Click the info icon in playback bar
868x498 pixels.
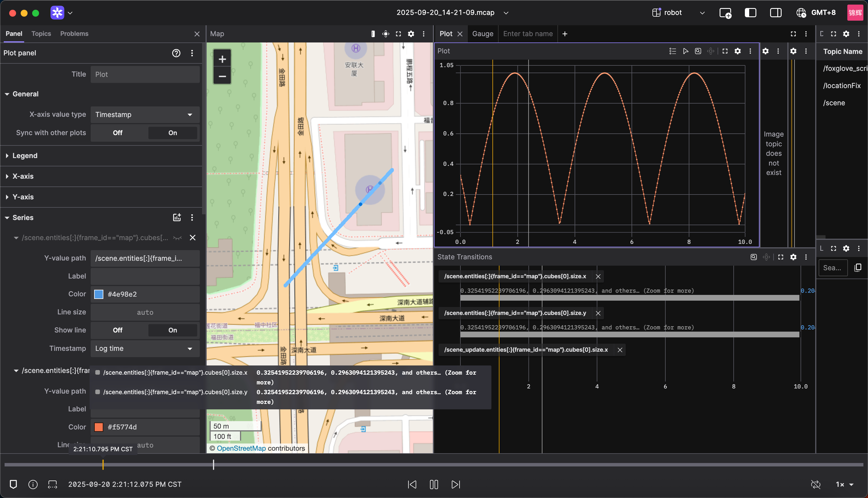(33, 484)
